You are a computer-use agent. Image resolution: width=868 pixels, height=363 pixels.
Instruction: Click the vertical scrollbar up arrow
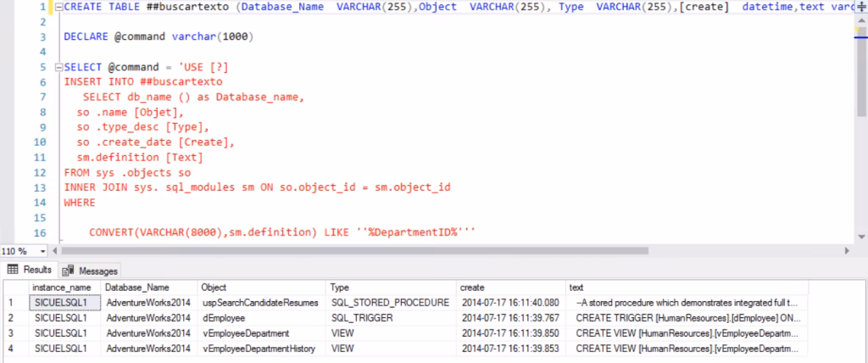click(861, 20)
